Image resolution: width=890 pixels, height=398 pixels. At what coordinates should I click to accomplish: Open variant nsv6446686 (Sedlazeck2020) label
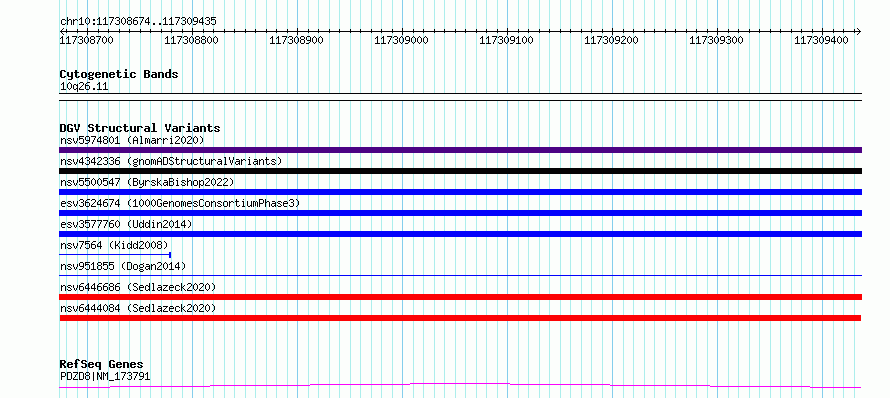pos(138,287)
